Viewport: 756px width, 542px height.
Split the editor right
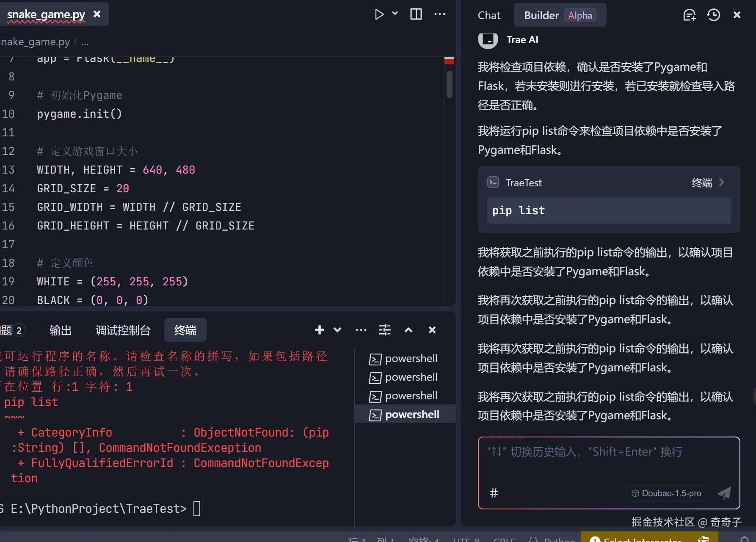coord(416,14)
